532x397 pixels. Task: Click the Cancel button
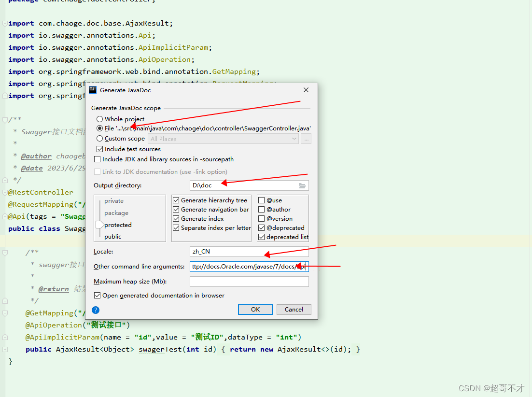(x=294, y=310)
